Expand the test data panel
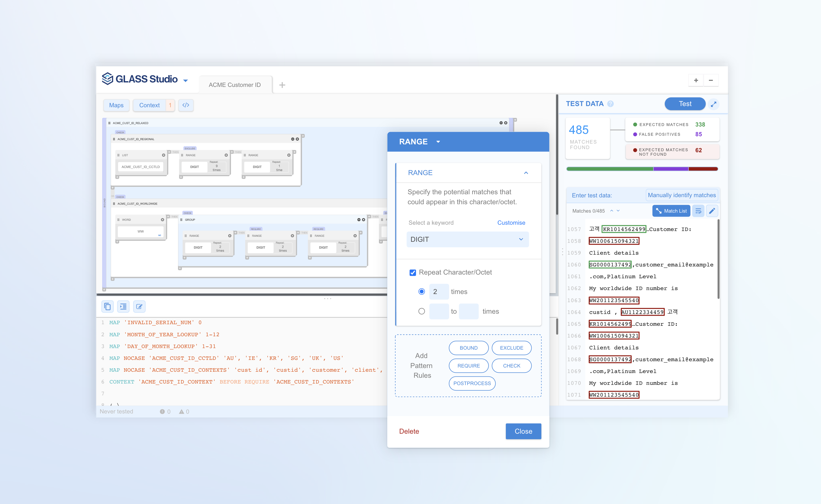The width and height of the screenshot is (821, 504). tap(713, 104)
